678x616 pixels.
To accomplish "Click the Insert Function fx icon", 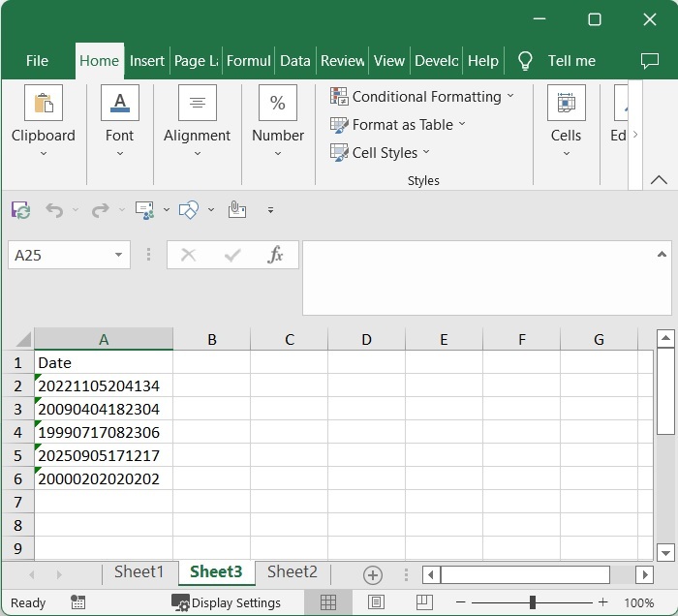I will (276, 255).
